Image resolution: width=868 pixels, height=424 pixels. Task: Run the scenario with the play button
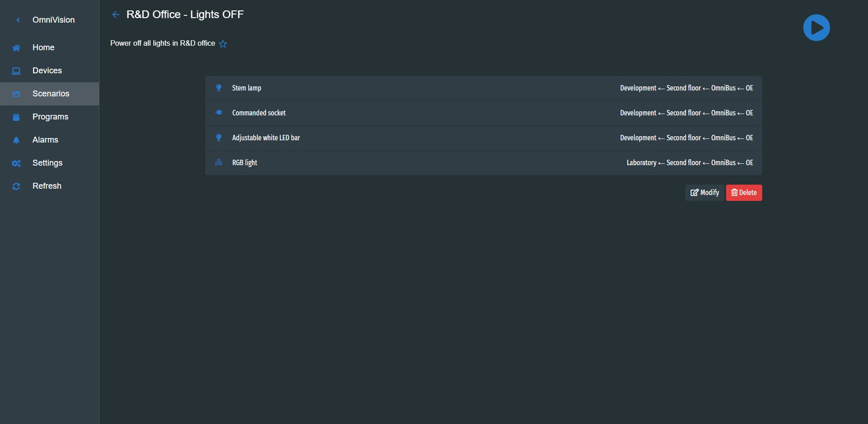tap(816, 28)
